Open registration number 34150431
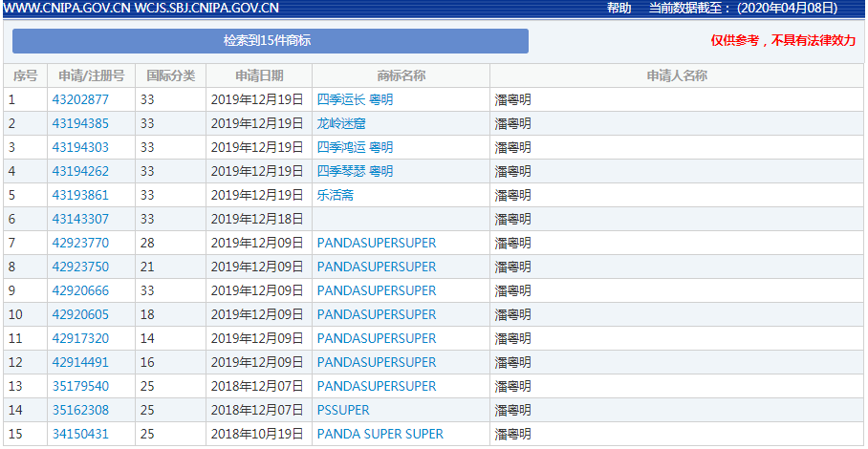 point(80,434)
